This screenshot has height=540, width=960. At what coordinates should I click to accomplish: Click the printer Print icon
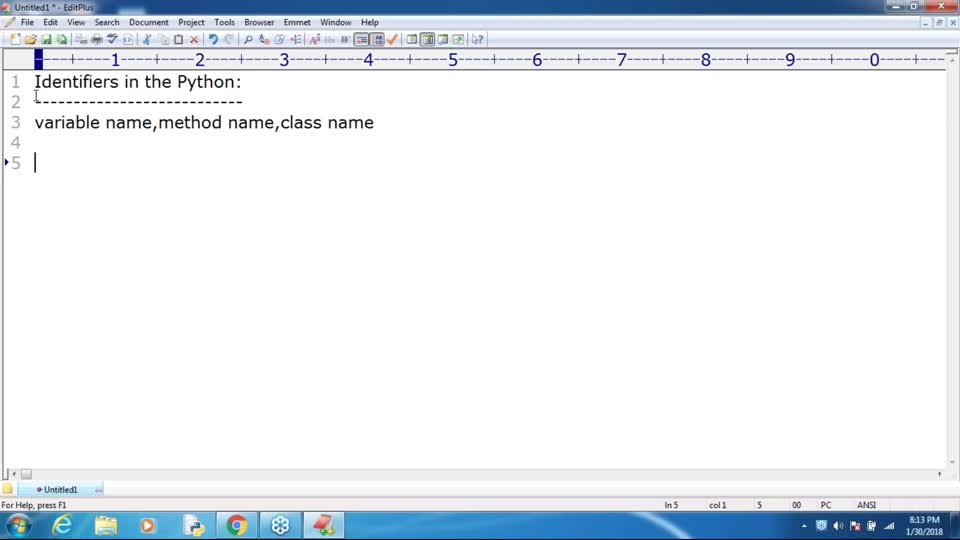[97, 40]
